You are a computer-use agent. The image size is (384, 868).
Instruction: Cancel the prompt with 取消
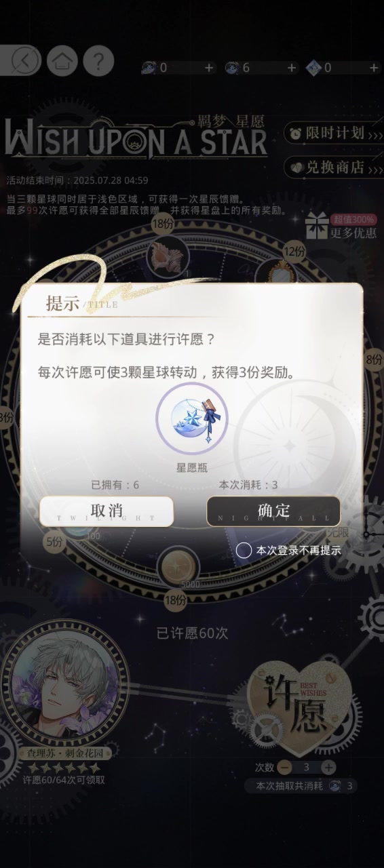coord(107,511)
